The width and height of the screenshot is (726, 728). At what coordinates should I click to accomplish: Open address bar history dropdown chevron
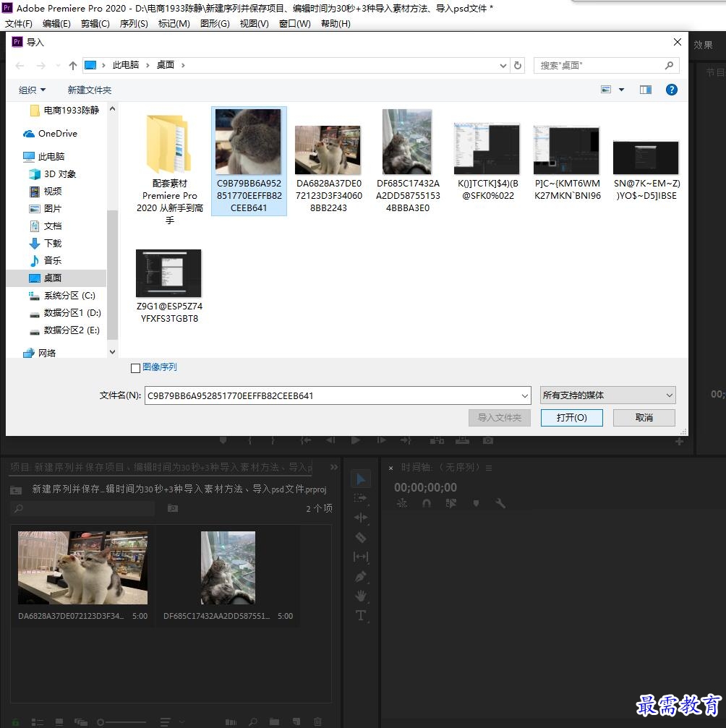click(x=503, y=66)
